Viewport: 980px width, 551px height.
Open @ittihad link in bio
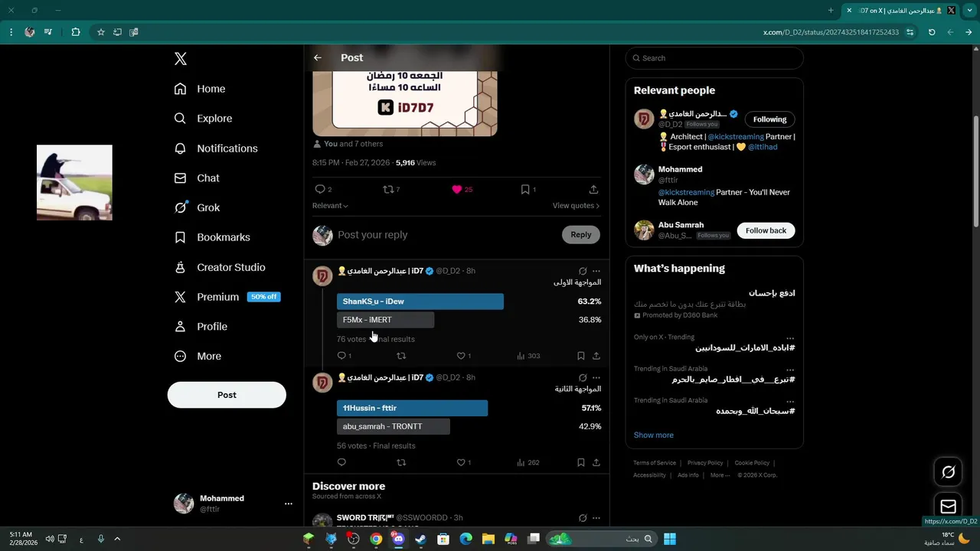coord(763,147)
